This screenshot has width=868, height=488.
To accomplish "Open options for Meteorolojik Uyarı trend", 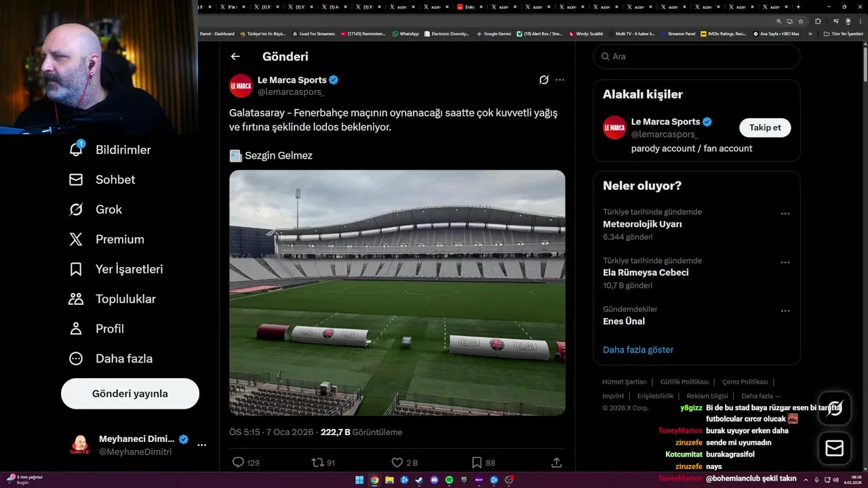I will click(785, 213).
